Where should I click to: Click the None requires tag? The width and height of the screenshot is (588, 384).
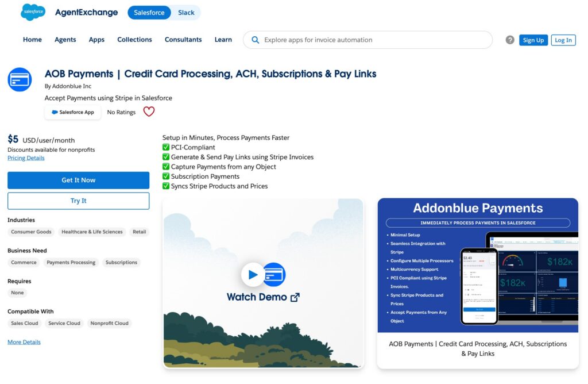17,293
